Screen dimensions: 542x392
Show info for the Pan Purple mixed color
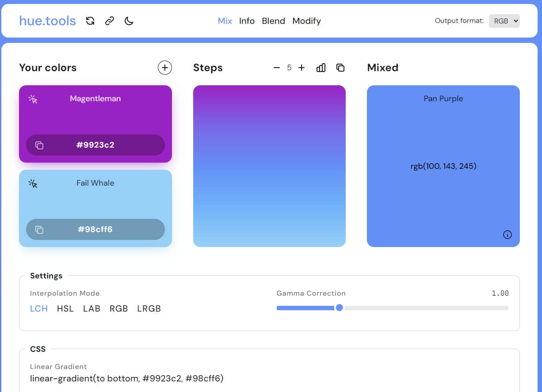[508, 235]
